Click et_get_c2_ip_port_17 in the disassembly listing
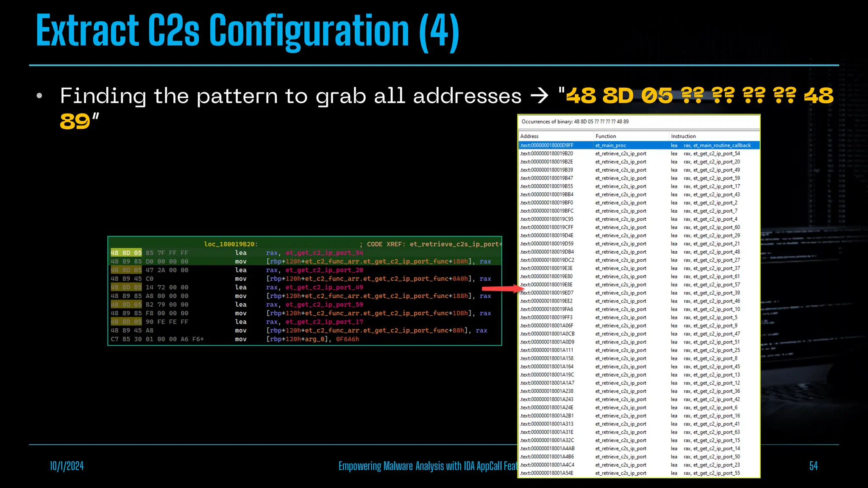Viewport: 868px width, 488px height. tap(324, 322)
